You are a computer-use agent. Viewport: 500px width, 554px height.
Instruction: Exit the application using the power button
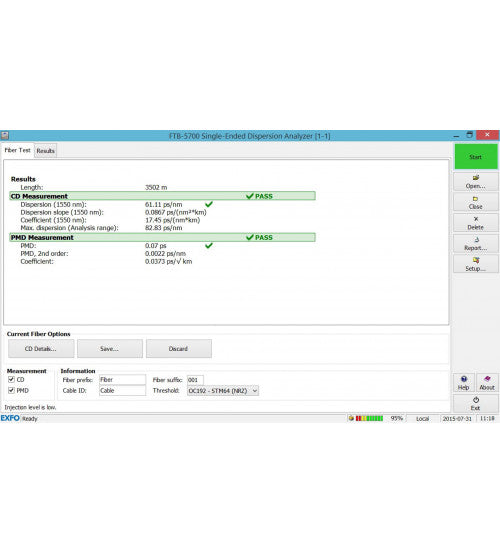click(476, 403)
